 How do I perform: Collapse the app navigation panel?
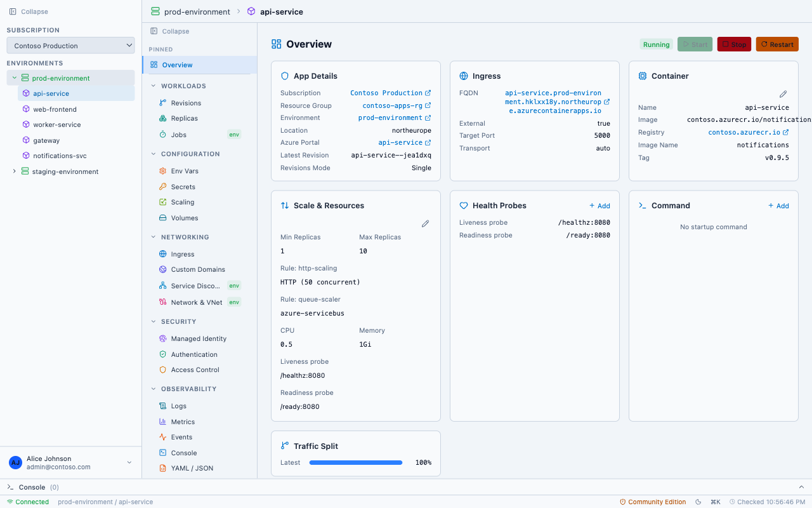tap(169, 31)
